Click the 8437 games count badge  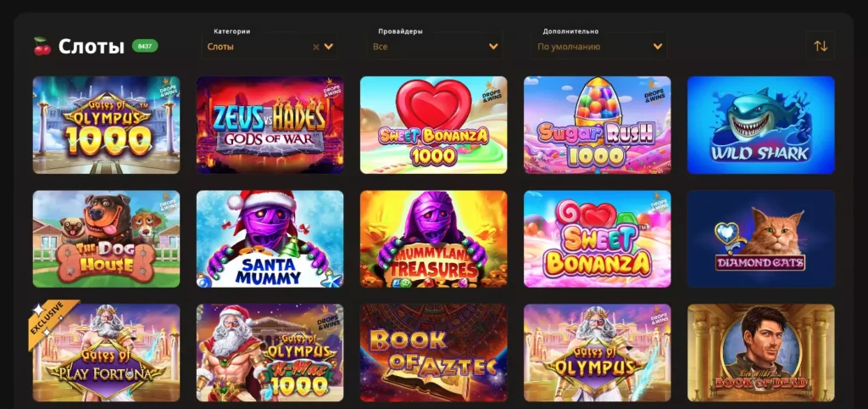click(145, 46)
